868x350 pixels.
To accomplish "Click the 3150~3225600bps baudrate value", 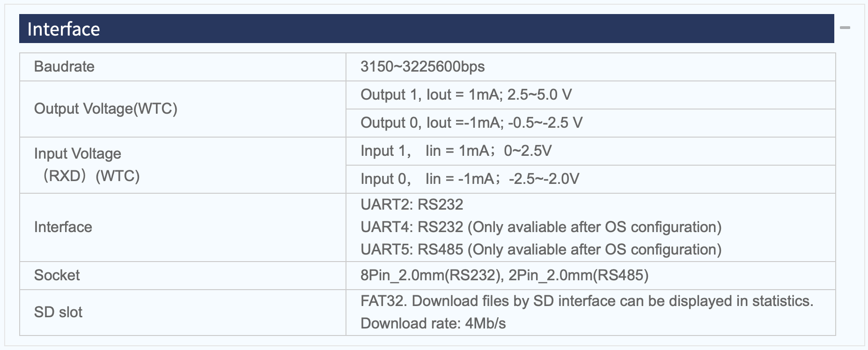I will [x=422, y=66].
